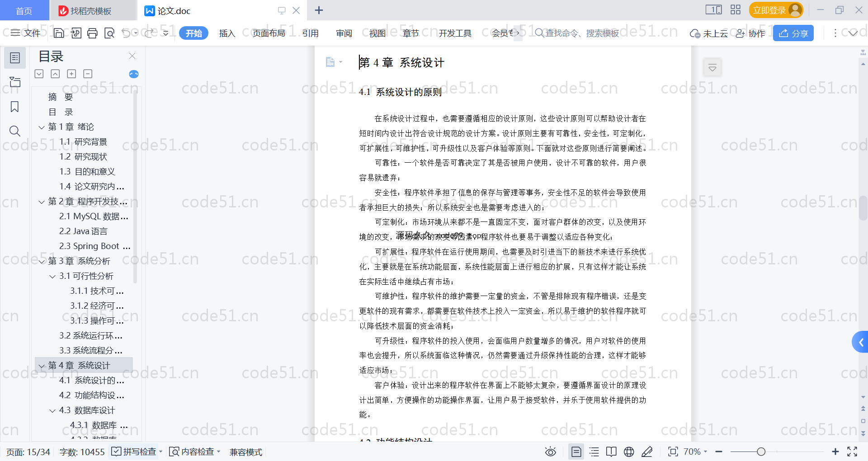
Task: Collapse the 第2章 程序开发技术 node
Action: point(42,202)
